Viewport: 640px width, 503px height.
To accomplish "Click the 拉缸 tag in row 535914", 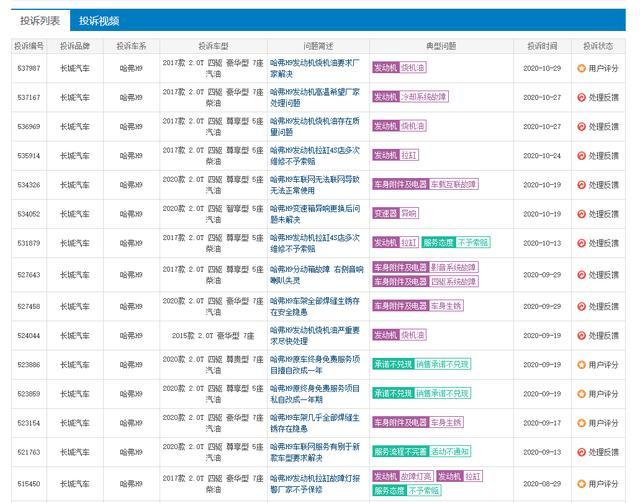I will 409,155.
